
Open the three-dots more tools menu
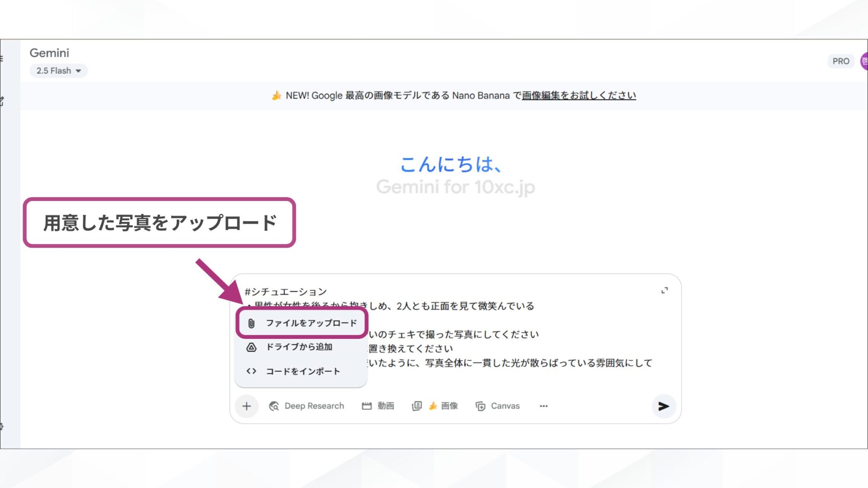[543, 406]
